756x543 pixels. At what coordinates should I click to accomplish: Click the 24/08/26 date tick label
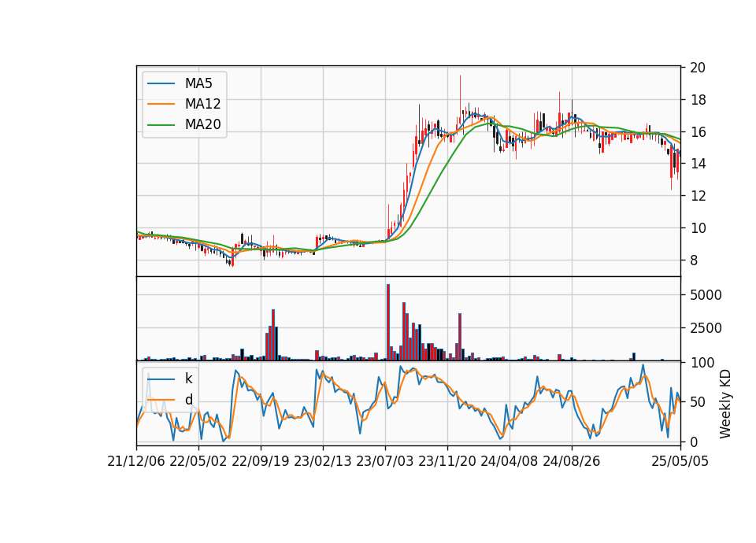[x=572, y=461]
